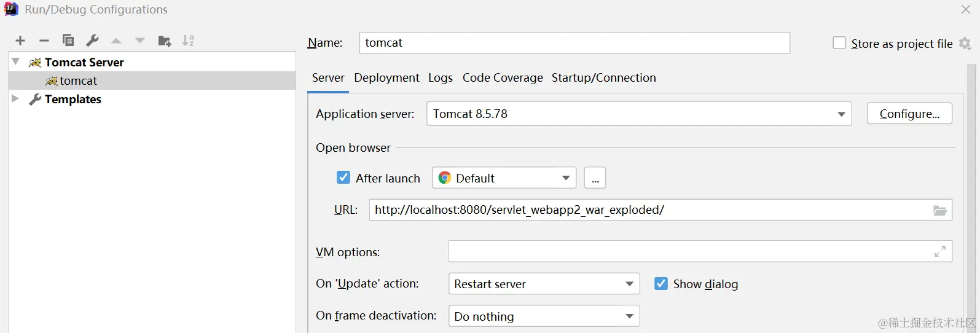Switch to the Deployment tab

386,78
